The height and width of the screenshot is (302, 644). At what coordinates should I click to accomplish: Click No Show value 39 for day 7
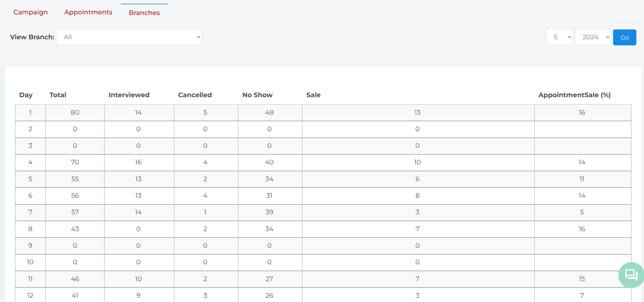coord(269,212)
